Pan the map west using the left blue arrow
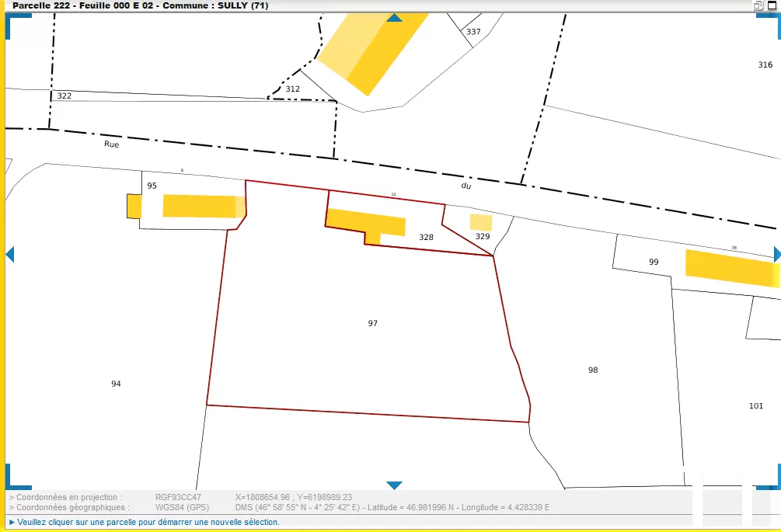The width and height of the screenshot is (781, 532). click(10, 252)
